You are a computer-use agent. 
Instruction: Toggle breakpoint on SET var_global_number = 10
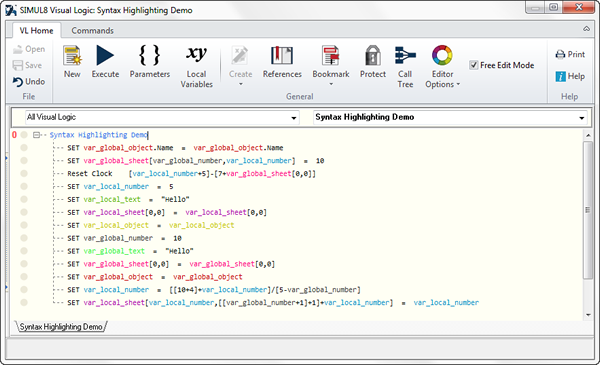pyautogui.click(x=24, y=238)
